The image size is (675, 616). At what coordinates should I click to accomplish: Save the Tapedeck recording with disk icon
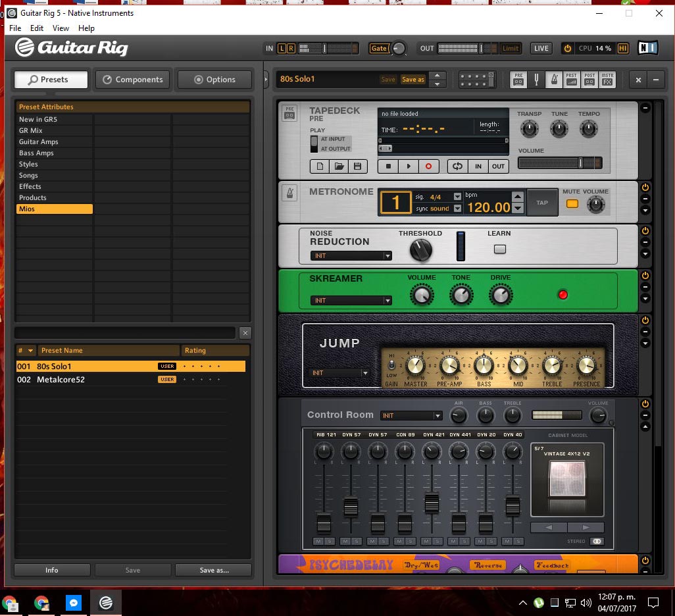click(358, 167)
